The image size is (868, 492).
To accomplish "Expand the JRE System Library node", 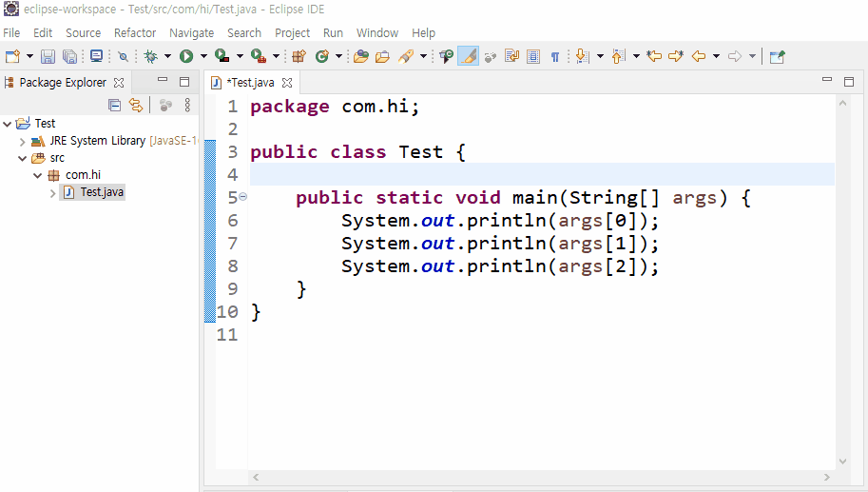I will click(x=22, y=141).
